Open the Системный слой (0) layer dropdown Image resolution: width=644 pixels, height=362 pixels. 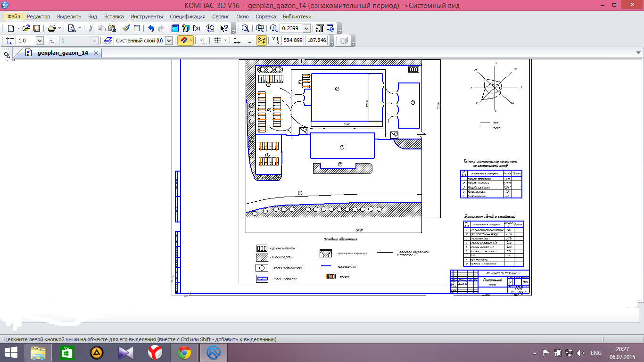(169, 41)
